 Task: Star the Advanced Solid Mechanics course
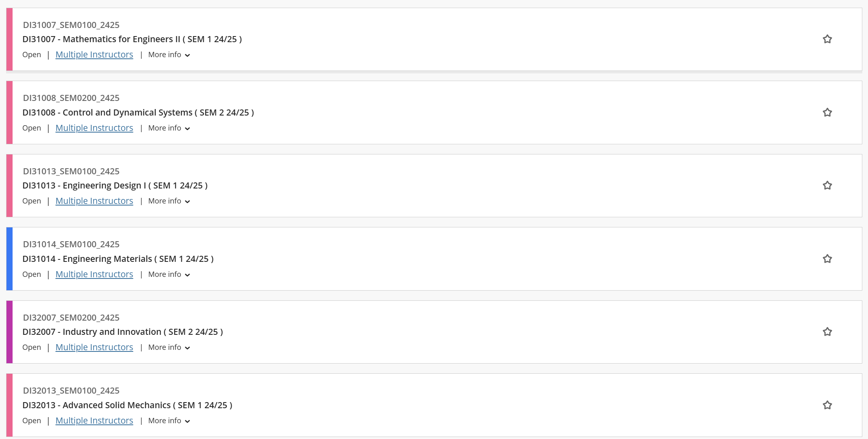tap(827, 405)
